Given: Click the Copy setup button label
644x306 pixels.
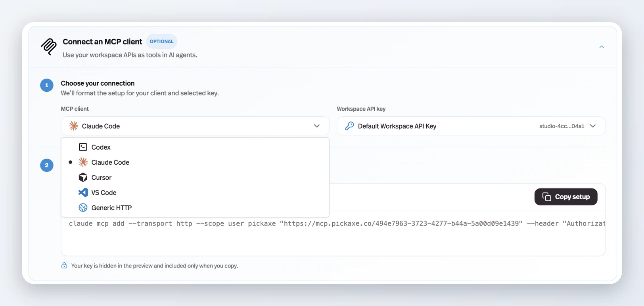Looking at the screenshot, I should pyautogui.click(x=572, y=197).
